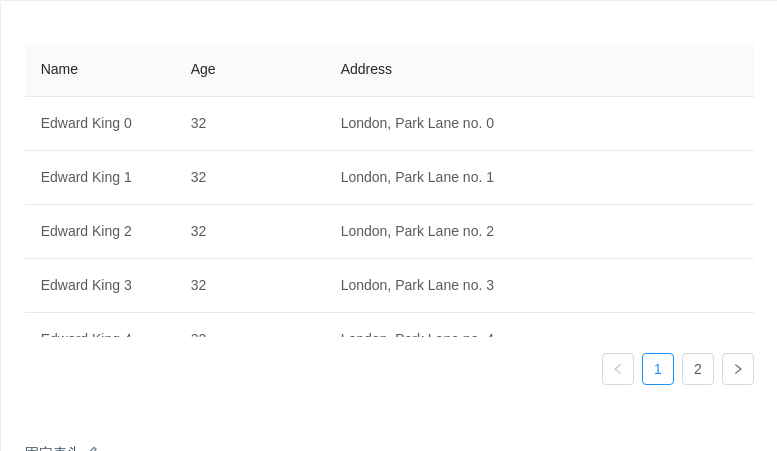
Task: Go to the next page arrow
Action: pyautogui.click(x=738, y=369)
